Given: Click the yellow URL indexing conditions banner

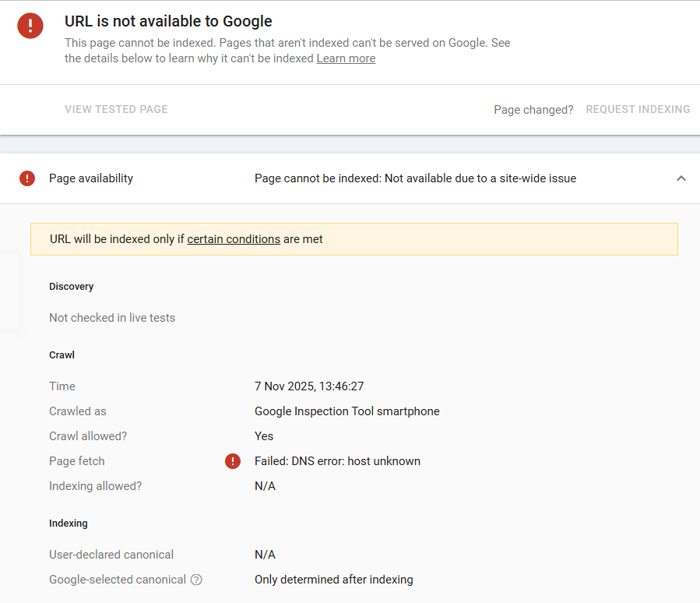Looking at the screenshot, I should click(x=467, y=239).
